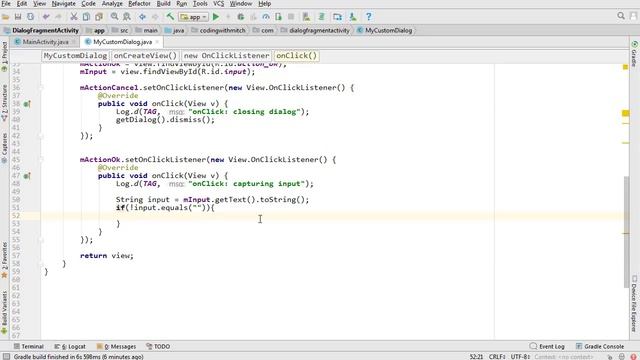Click the MyCustomDialog class breadcrumb
Screen dimensions: 640x360
pos(75,56)
